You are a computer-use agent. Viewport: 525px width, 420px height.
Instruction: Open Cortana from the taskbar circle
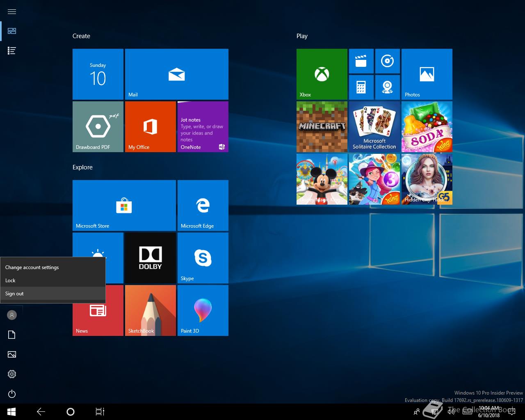coord(71,412)
